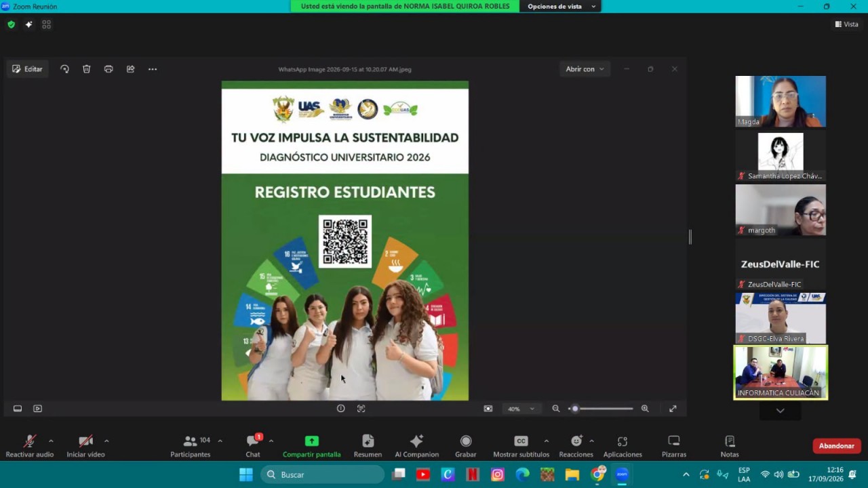The height and width of the screenshot is (488, 868).
Task: Select Samantha Lopez Chávez's video tile
Action: coord(781,156)
